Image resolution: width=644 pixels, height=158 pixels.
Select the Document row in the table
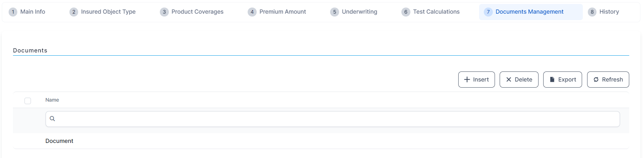tap(59, 141)
